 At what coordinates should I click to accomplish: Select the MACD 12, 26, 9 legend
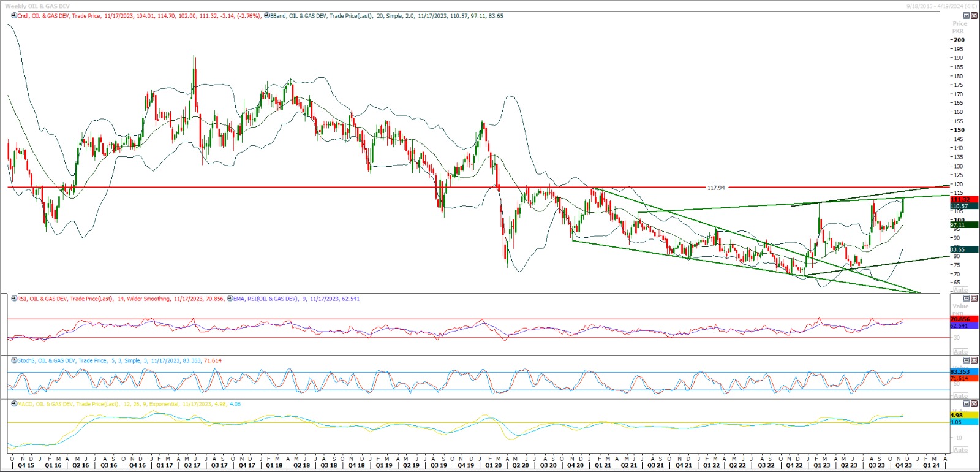(129, 404)
